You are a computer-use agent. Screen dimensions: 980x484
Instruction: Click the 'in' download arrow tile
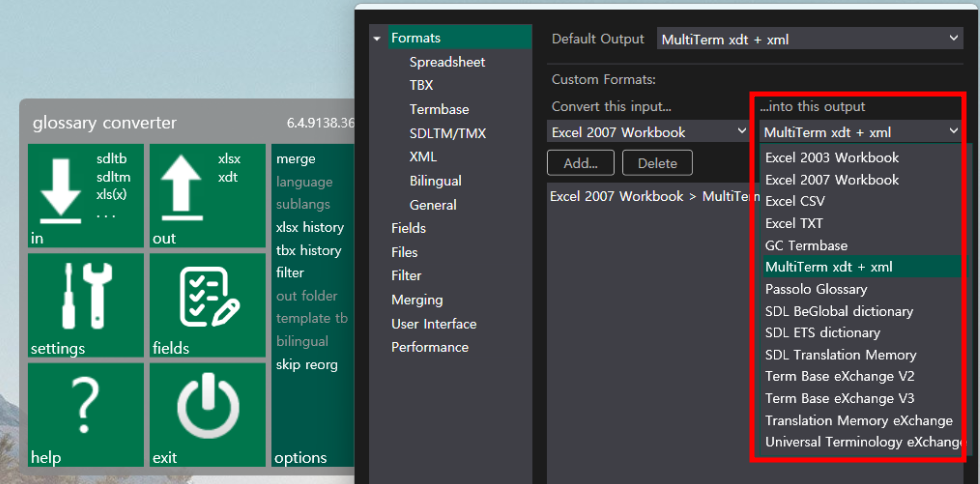[86, 196]
